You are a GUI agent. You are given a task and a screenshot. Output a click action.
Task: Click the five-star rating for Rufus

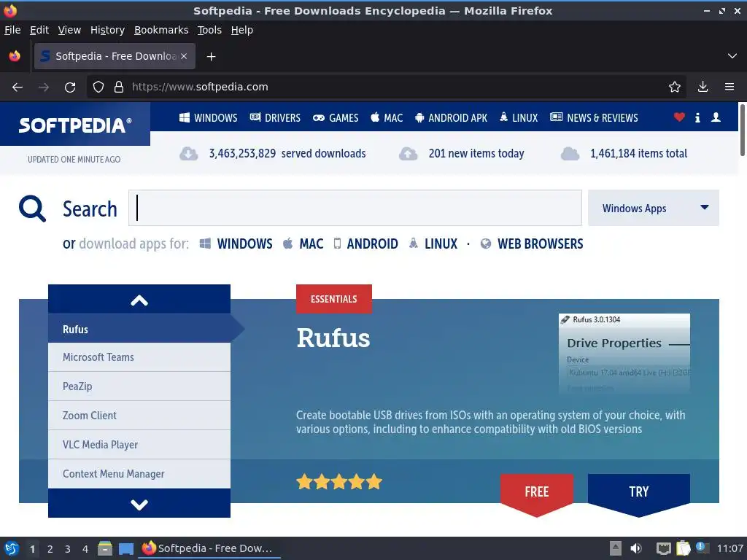339,482
